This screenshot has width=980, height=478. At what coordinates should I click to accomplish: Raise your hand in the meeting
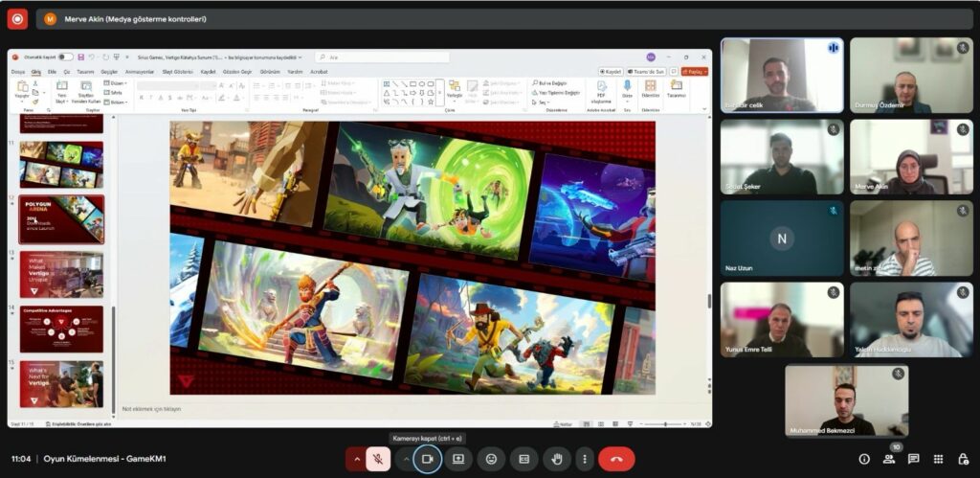pos(556,459)
